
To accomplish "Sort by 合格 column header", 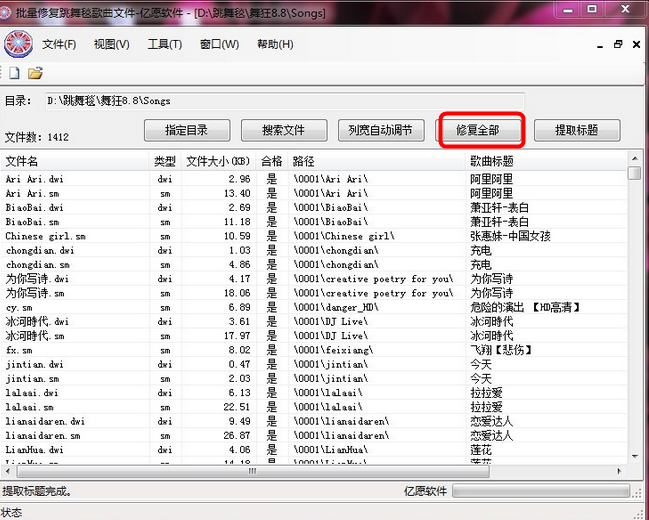I will coord(272,161).
